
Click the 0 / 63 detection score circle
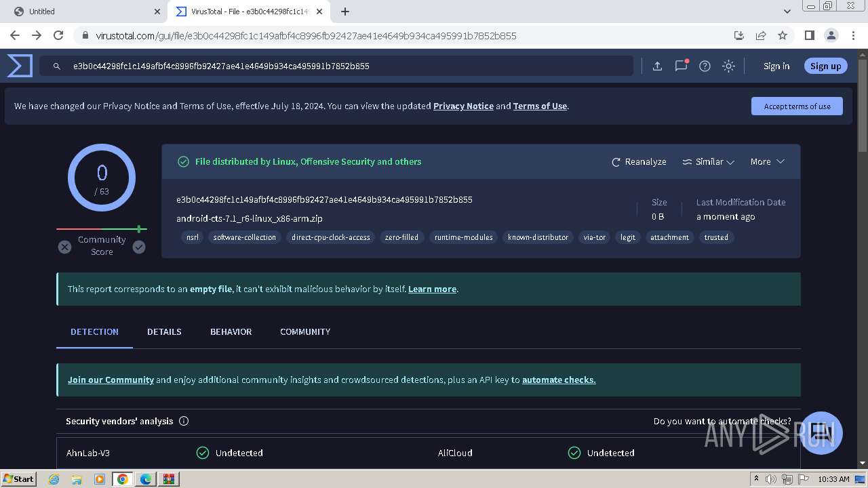pos(102,178)
